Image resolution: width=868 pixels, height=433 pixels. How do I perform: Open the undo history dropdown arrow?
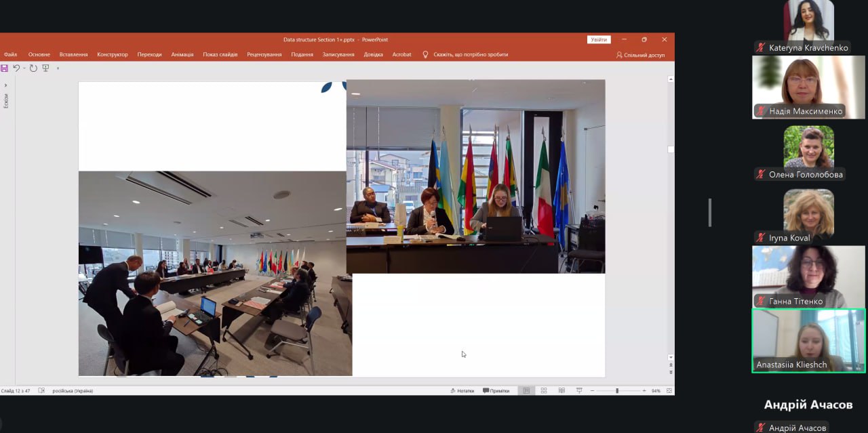click(23, 68)
